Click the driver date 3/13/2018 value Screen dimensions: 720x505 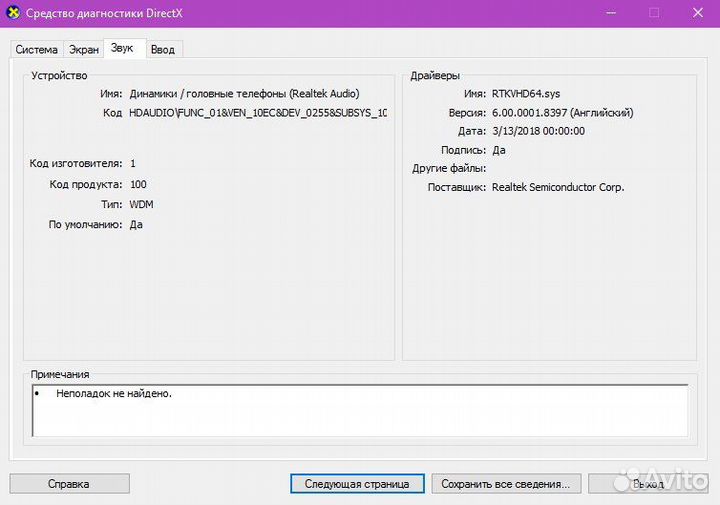point(538,131)
